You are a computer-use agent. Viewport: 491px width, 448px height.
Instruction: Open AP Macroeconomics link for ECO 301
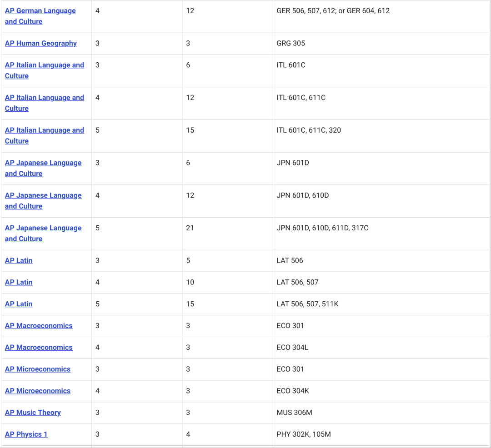tap(39, 326)
